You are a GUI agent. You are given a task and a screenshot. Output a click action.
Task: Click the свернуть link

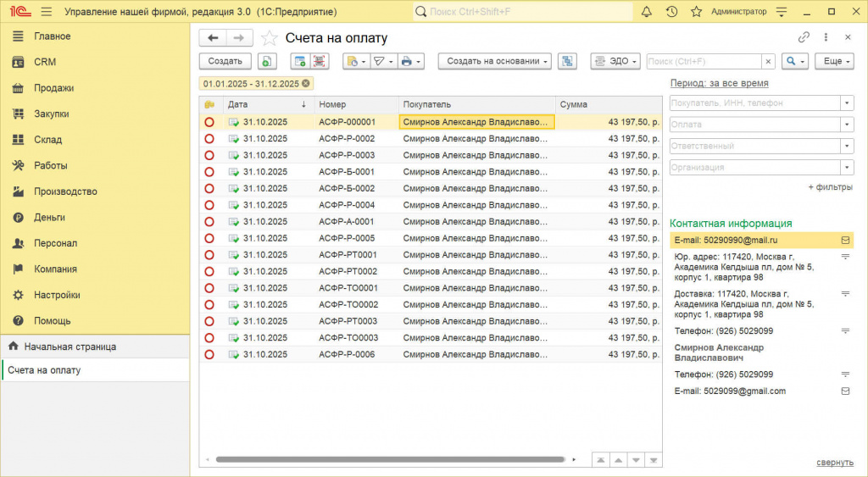[834, 462]
